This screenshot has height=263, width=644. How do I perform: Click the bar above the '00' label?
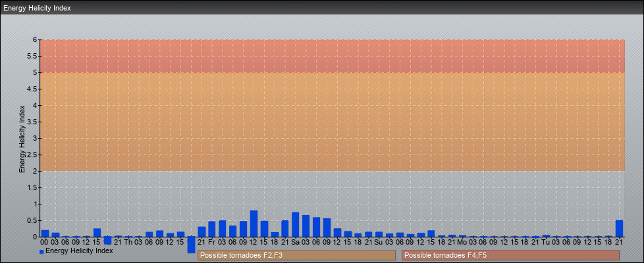[x=45, y=233]
